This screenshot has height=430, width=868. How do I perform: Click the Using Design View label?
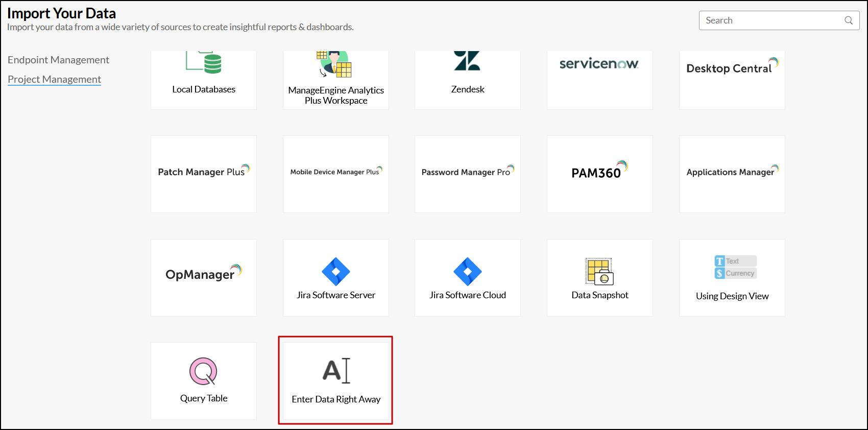(x=732, y=296)
